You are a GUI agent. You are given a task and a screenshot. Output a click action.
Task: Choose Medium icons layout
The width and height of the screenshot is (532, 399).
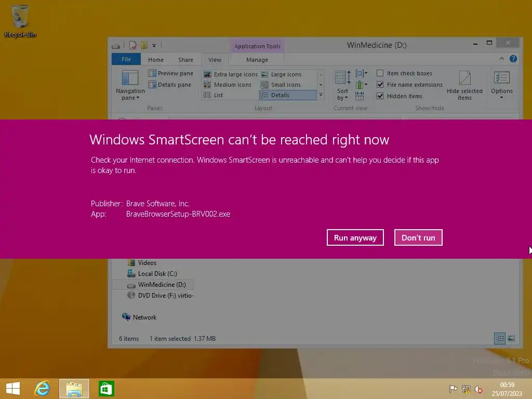coord(228,85)
